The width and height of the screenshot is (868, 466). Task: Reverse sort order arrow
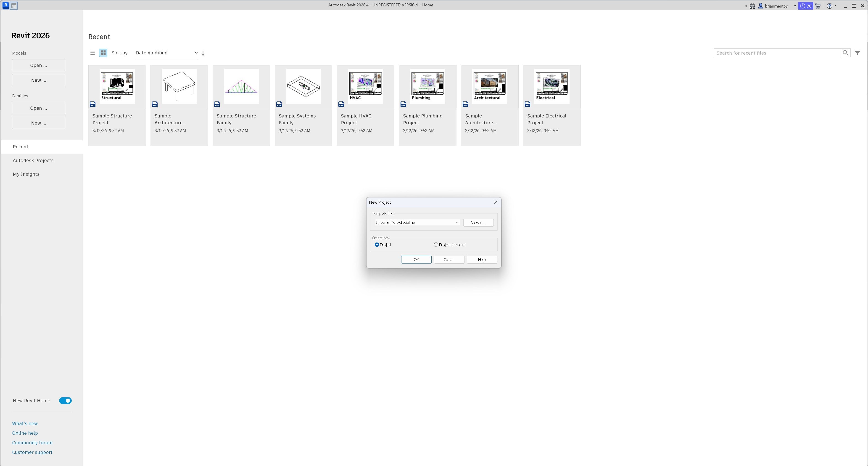pyautogui.click(x=203, y=53)
